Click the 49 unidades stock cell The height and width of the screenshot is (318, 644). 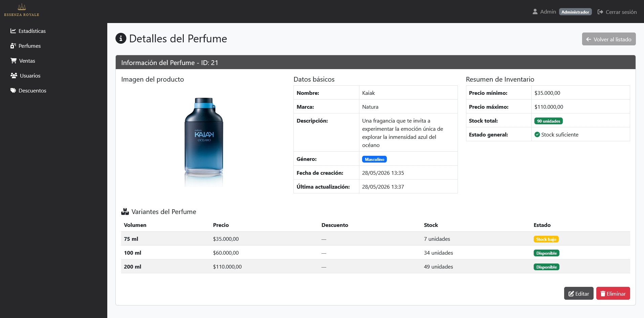tap(438, 267)
